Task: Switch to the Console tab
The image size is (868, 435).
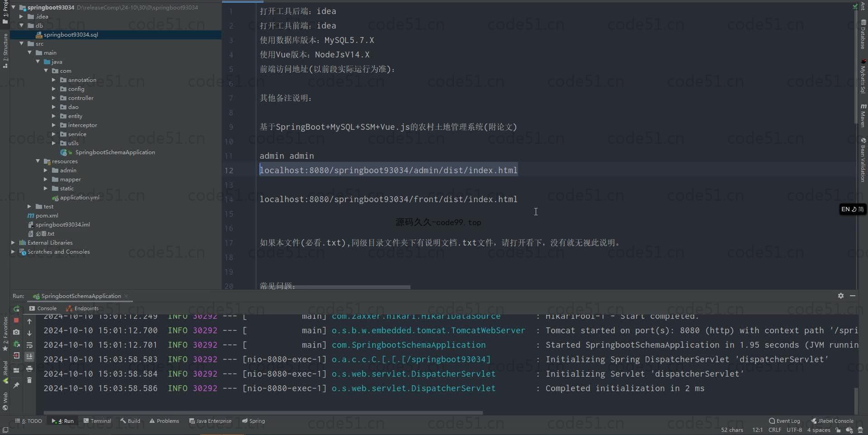Action: (43, 308)
